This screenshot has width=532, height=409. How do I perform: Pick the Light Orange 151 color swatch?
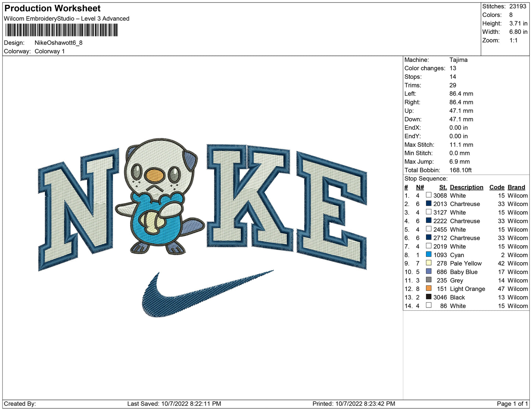pyautogui.click(x=429, y=288)
